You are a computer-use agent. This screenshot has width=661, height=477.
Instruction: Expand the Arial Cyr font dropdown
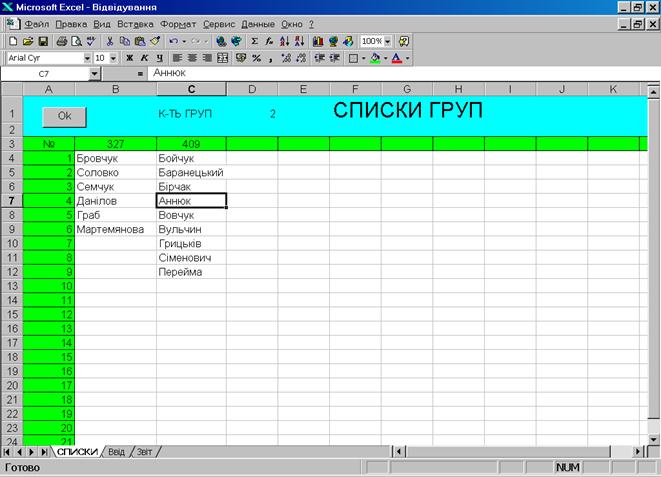point(86,58)
